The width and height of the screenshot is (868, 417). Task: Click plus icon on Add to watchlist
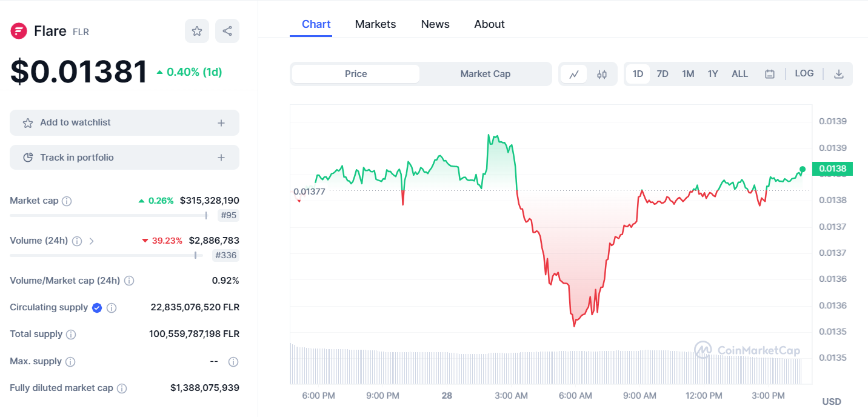221,123
